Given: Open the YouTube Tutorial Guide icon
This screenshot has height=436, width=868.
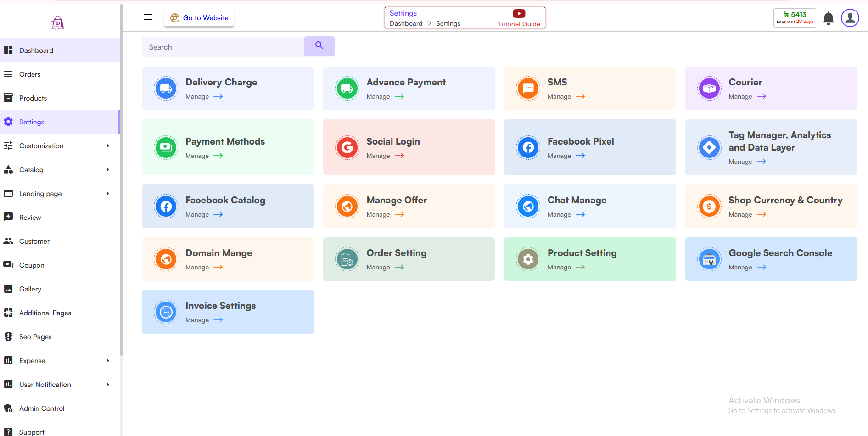Looking at the screenshot, I should [x=519, y=14].
